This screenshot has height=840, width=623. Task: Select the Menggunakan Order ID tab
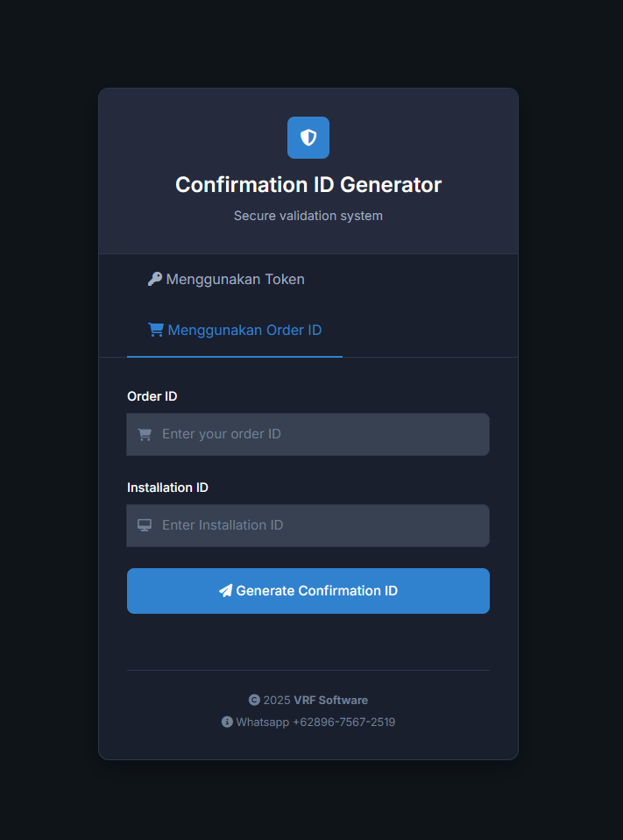coord(235,330)
